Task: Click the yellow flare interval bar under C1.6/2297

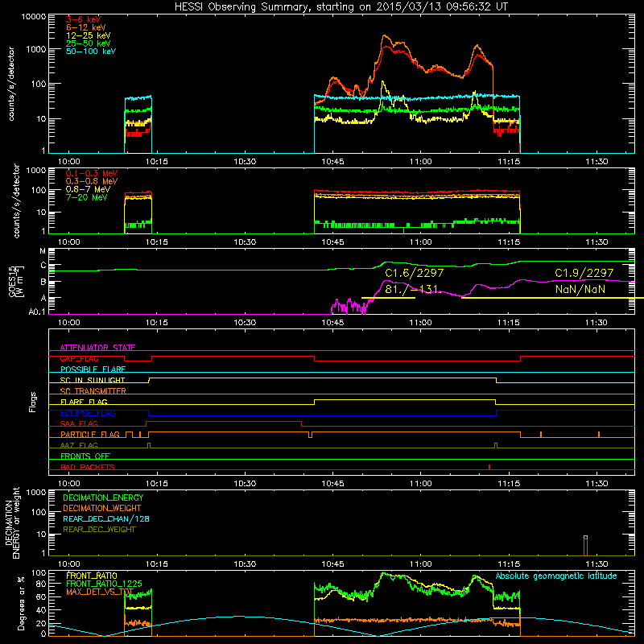Action: click(388, 298)
